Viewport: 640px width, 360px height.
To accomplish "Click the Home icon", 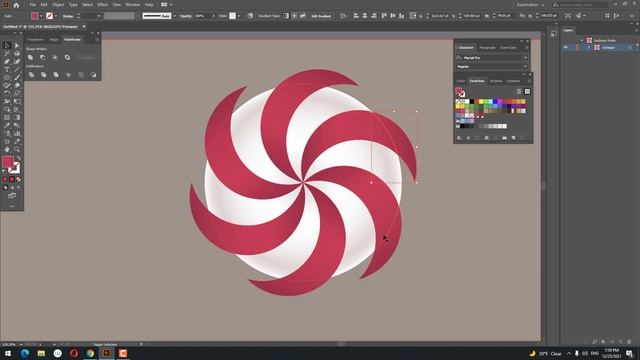I will click(16, 5).
